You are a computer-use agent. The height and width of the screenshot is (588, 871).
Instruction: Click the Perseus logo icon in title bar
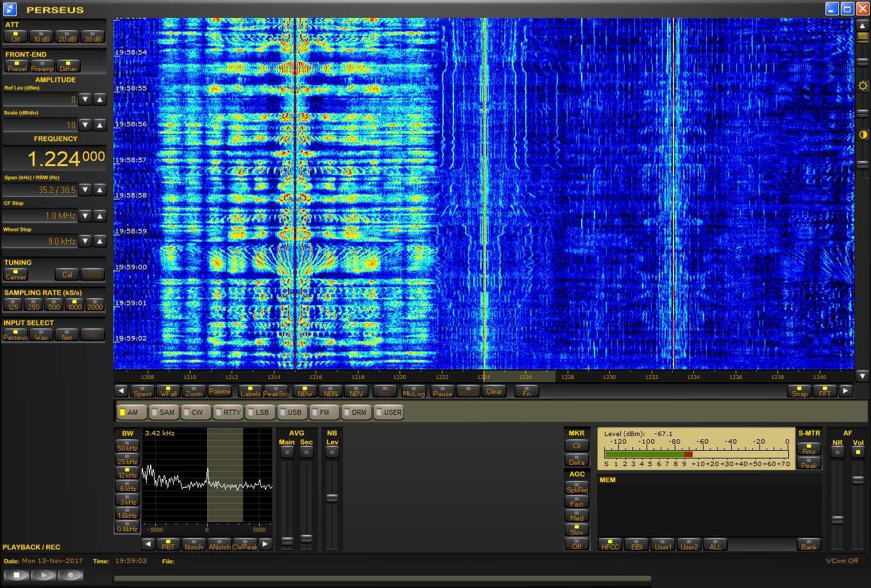tap(10, 9)
